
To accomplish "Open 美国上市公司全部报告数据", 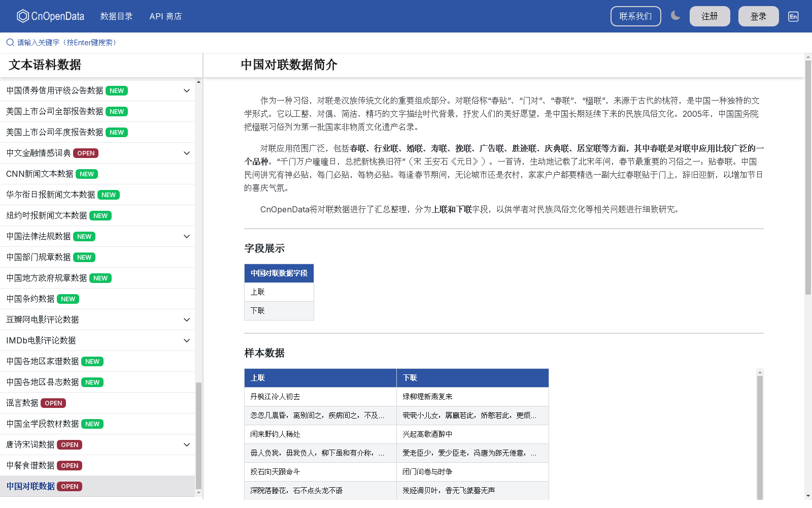I will [97, 111].
